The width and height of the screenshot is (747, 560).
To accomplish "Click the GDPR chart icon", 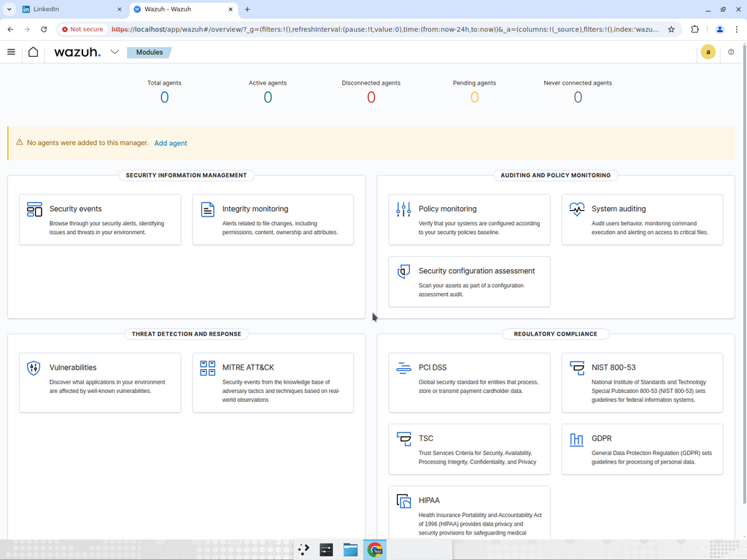I will 576,439.
